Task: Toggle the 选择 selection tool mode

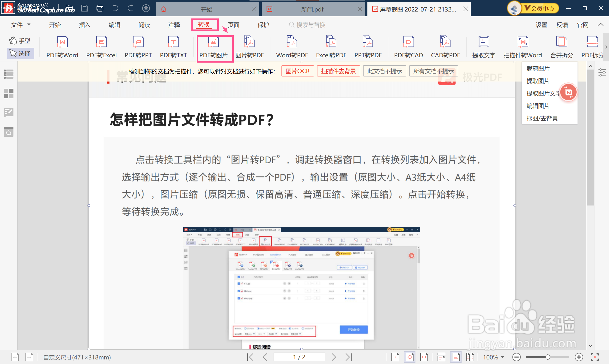Action: (20, 53)
